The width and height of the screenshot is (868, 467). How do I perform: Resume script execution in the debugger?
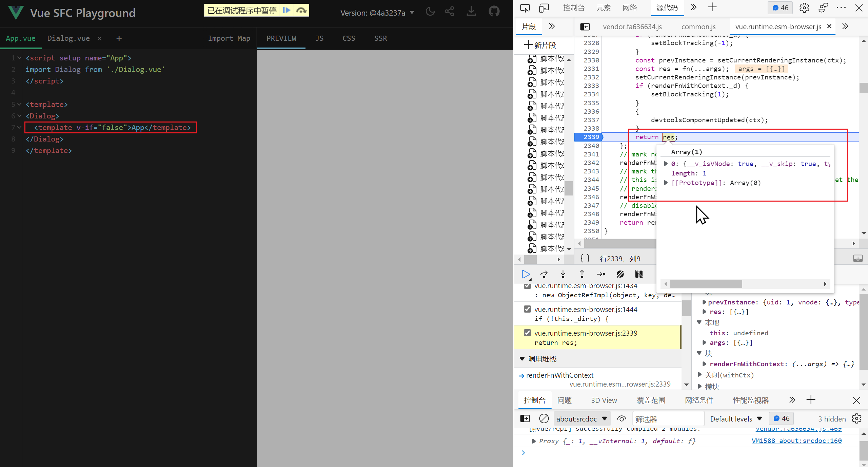tap(526, 274)
